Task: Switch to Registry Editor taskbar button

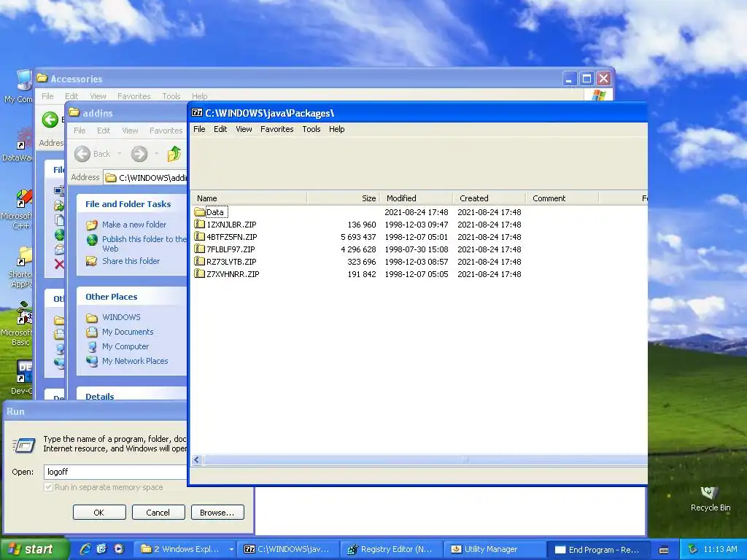Action: pyautogui.click(x=391, y=549)
